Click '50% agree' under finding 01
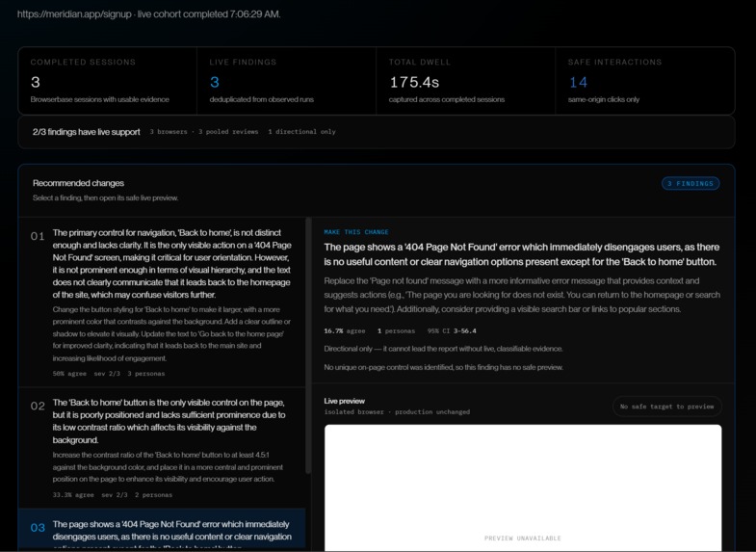Image resolution: width=756 pixels, height=552 pixels. [69, 373]
